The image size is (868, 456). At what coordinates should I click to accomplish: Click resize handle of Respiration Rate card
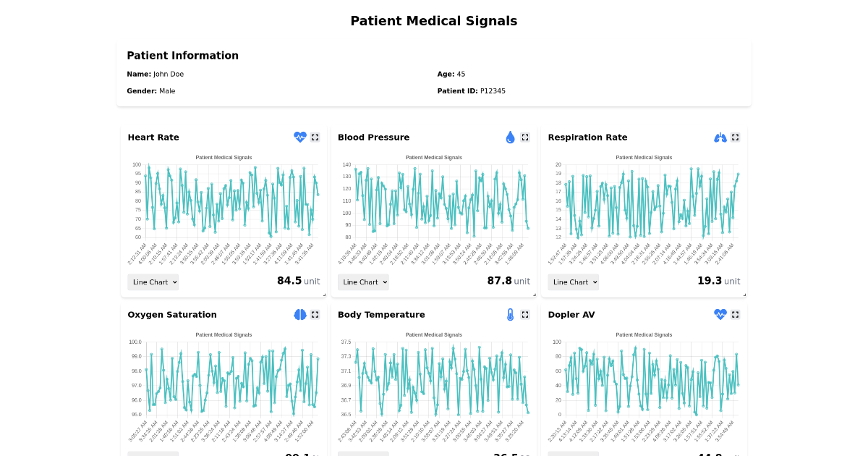[744, 295]
